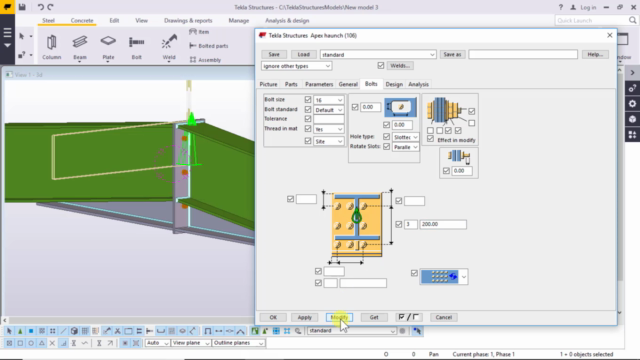The height and width of the screenshot is (360, 640).
Task: Click the Save button in the dialog
Action: point(274,54)
